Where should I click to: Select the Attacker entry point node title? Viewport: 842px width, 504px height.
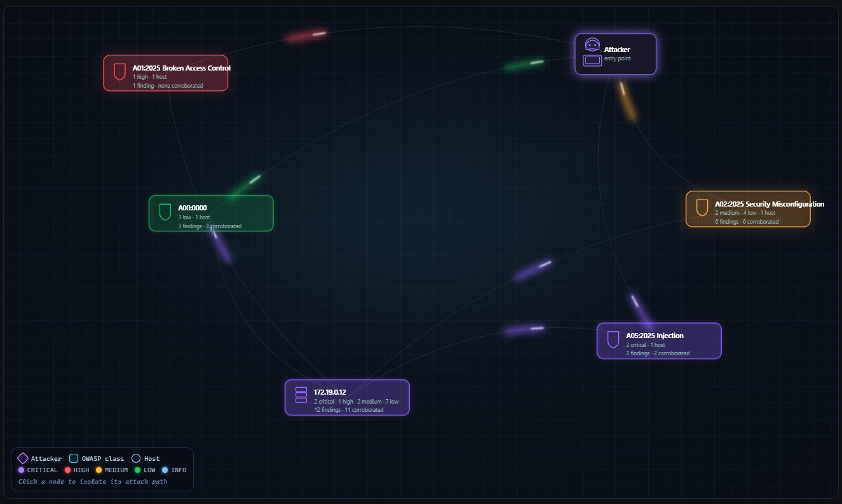pos(617,49)
